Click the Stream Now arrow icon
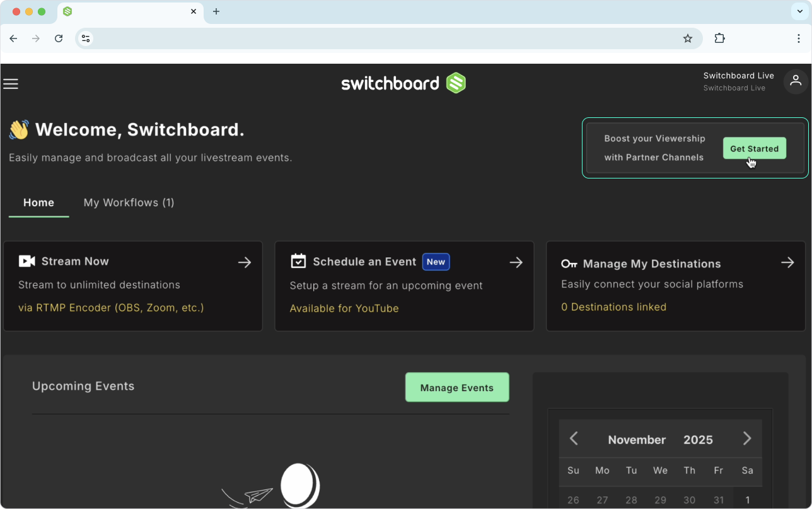 (245, 262)
